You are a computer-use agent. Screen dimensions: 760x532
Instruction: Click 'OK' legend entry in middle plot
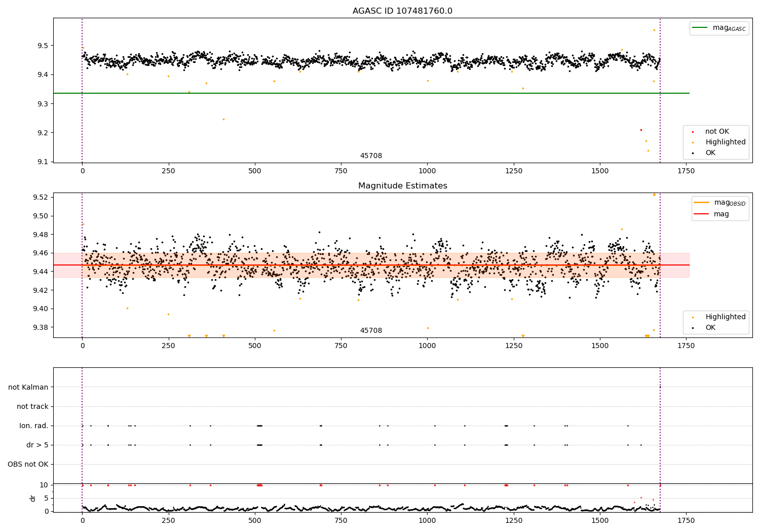[x=704, y=328]
